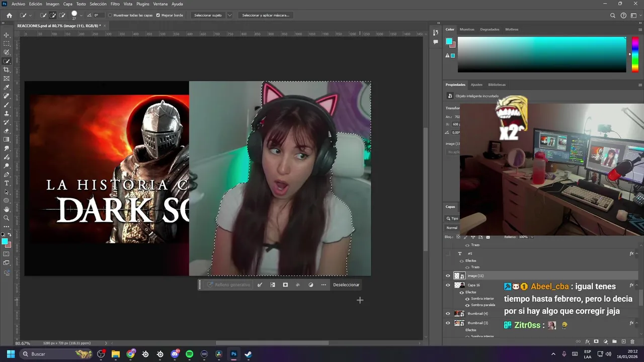Enable Muestrear todas las capas checkbox

click(110, 16)
